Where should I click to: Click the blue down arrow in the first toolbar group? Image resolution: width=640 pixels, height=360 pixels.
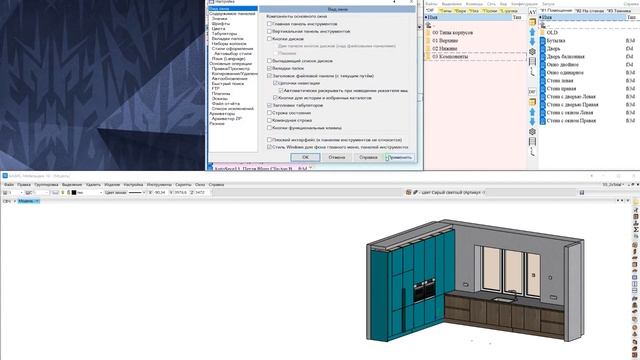532,42
